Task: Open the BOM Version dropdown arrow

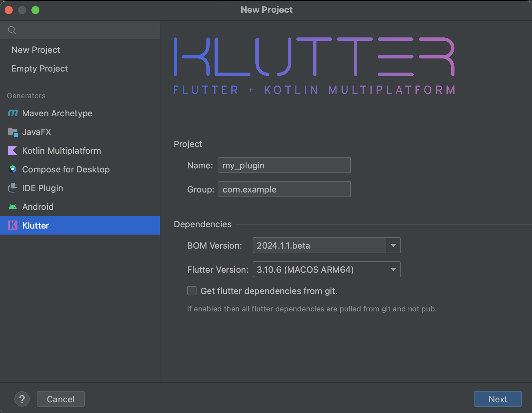Action: [x=393, y=246]
